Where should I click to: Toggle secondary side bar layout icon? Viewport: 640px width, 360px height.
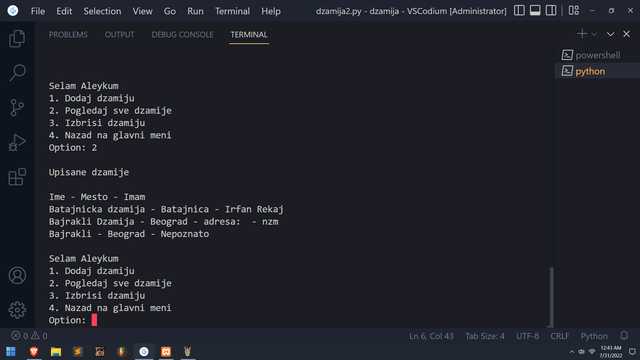tap(551, 11)
